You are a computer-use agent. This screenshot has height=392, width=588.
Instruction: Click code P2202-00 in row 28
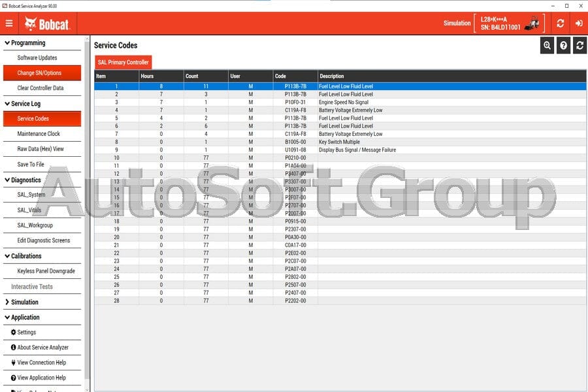[295, 301]
